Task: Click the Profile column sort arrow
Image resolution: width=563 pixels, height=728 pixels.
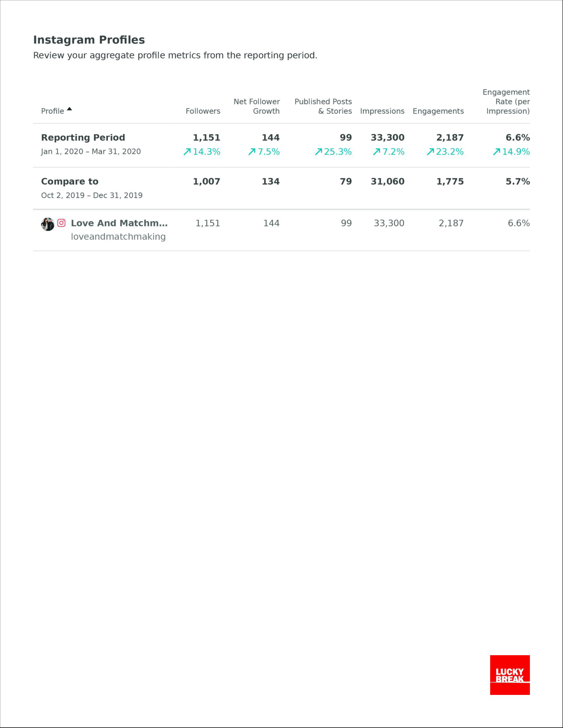Action: (69, 109)
